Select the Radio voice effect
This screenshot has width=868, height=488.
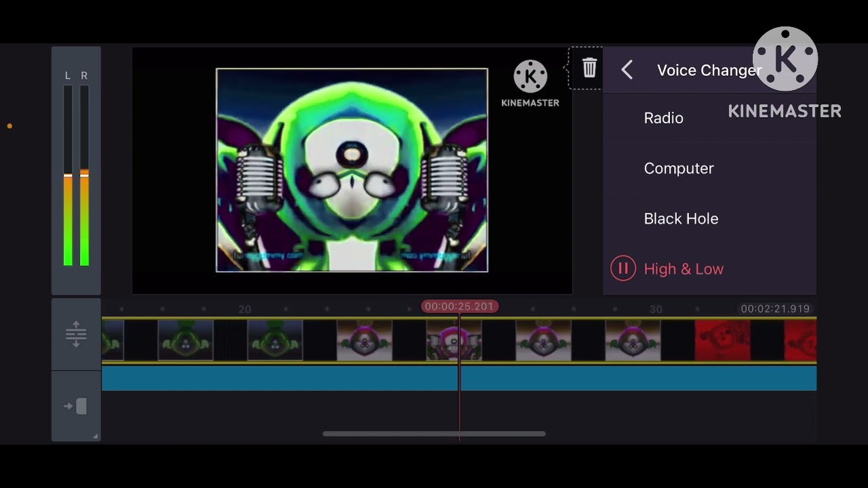709,118
